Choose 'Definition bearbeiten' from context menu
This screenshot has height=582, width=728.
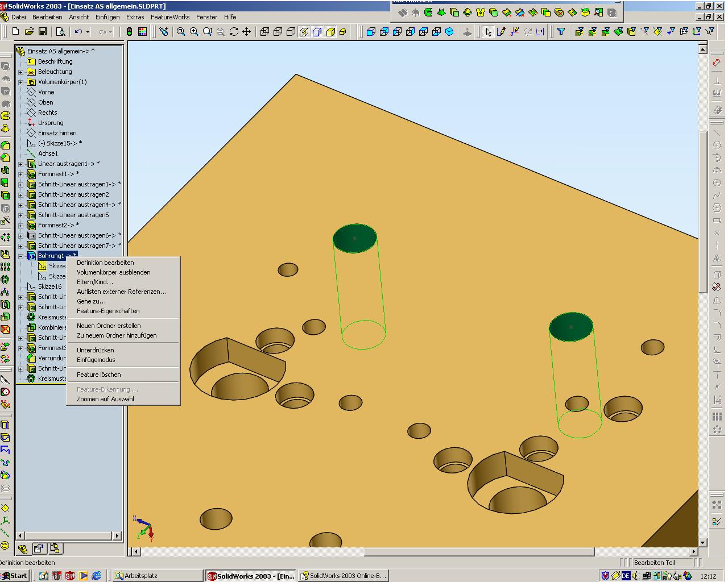[x=105, y=263]
